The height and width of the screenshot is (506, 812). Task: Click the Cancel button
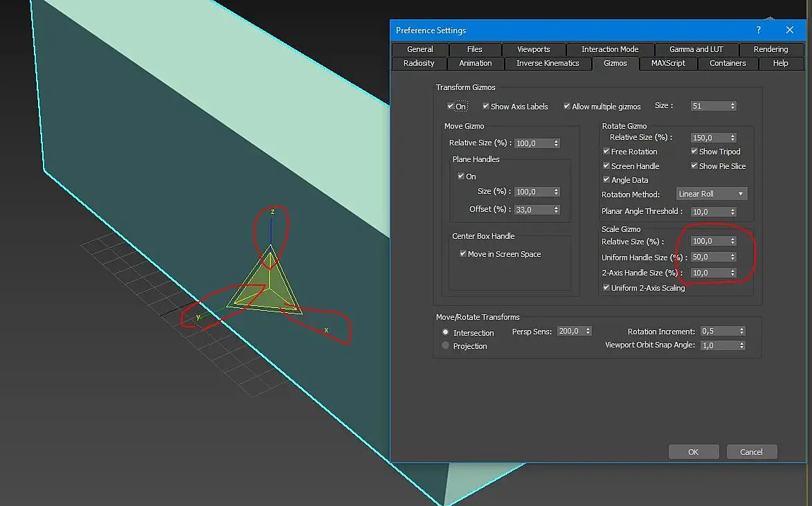click(x=751, y=452)
